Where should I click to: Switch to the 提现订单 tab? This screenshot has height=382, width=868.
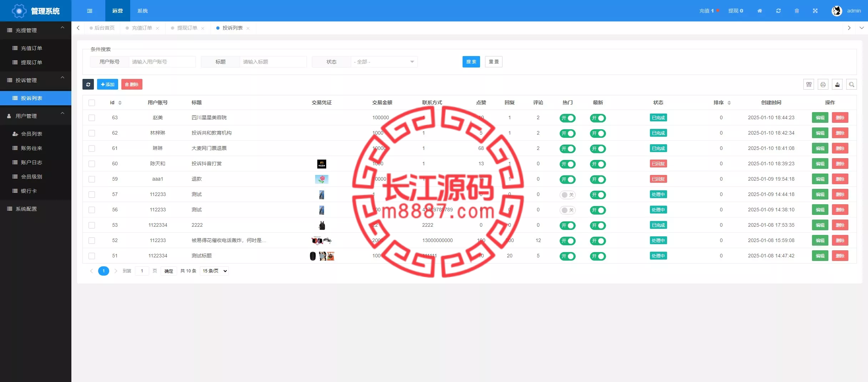click(187, 28)
